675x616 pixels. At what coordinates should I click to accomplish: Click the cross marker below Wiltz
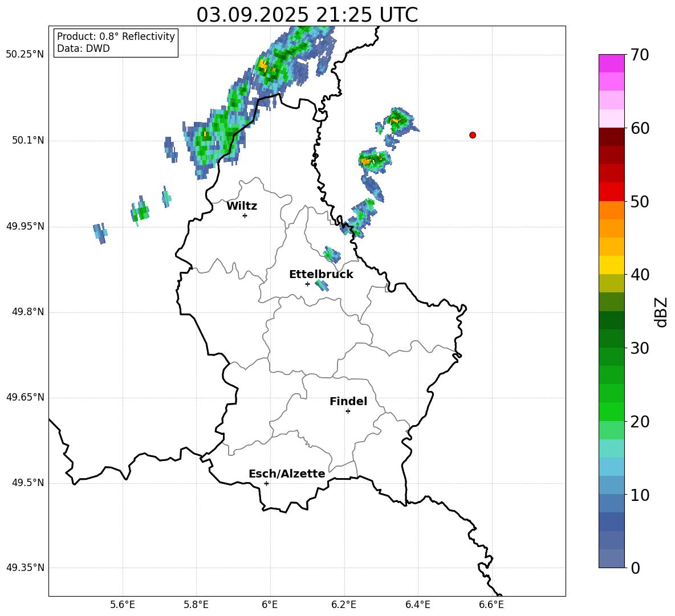(245, 215)
